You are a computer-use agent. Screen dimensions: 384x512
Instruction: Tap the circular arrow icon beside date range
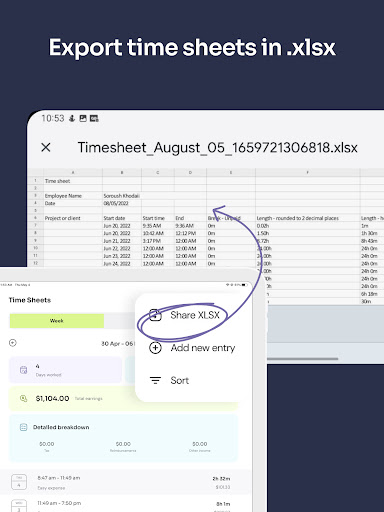click(x=13, y=343)
